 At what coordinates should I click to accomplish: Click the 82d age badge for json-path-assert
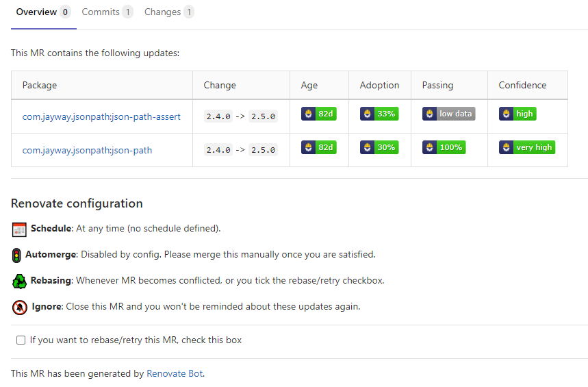[x=319, y=114]
